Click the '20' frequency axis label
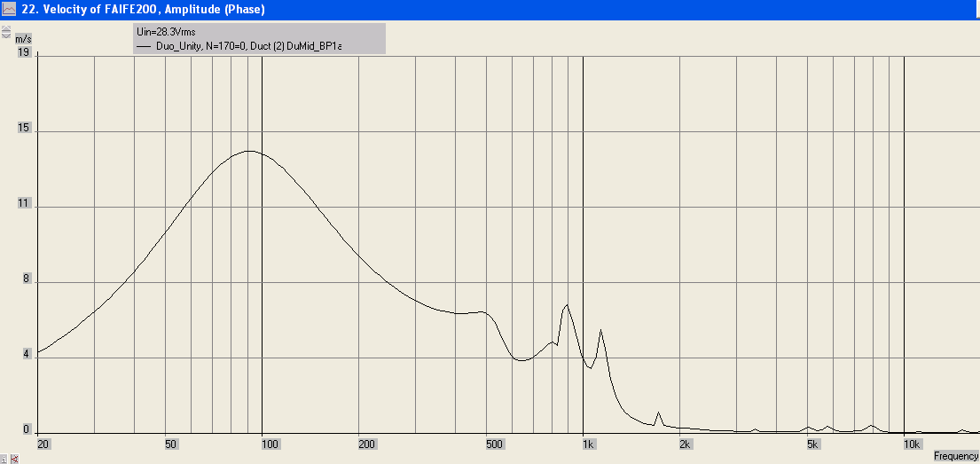The image size is (980, 464). (x=43, y=444)
